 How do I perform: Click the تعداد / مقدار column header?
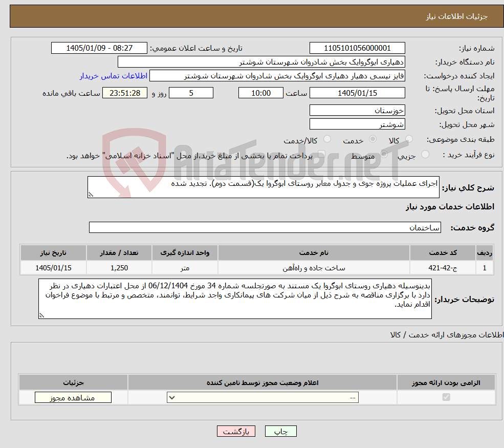pos(119,253)
